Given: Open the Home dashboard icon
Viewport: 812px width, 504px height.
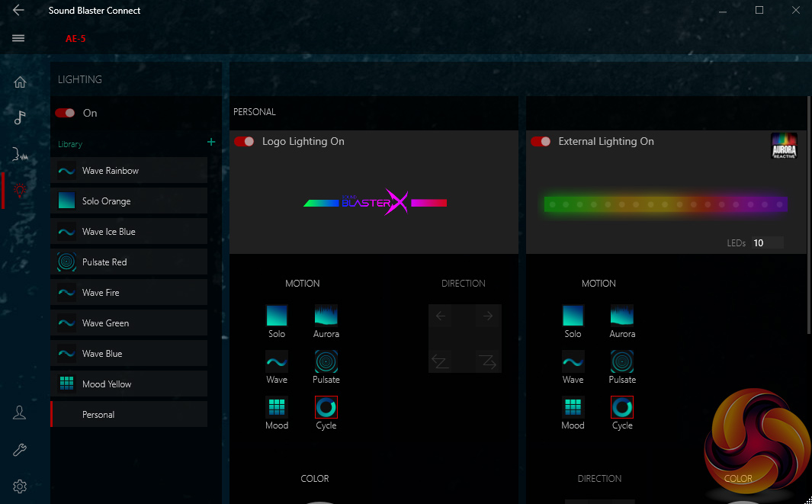Looking at the screenshot, I should tap(20, 82).
